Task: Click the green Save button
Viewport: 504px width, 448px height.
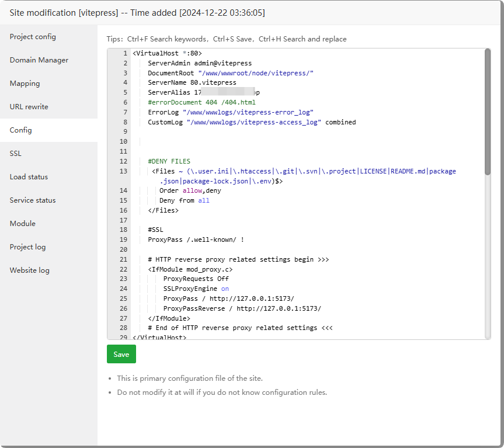Action: (121, 355)
